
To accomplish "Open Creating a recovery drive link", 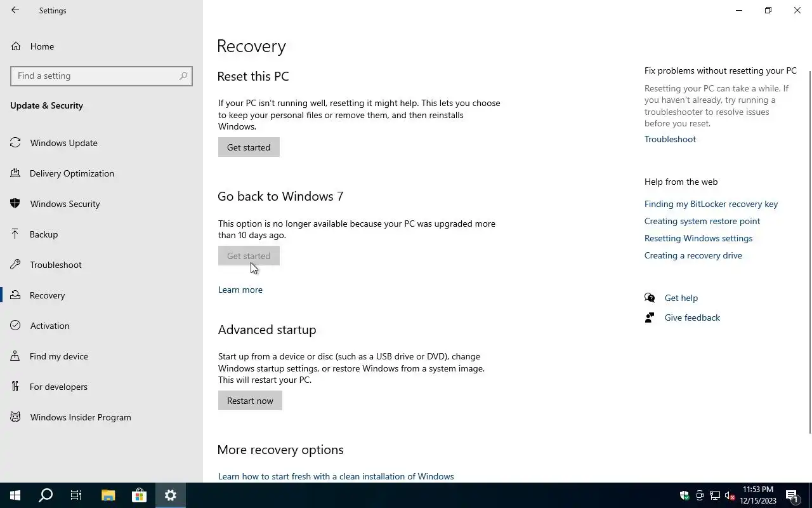I will tap(693, 255).
